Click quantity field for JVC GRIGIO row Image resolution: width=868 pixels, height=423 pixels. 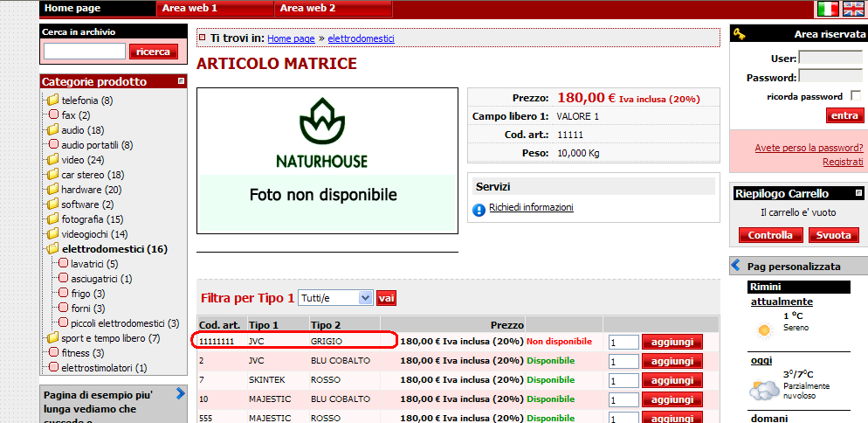(x=623, y=343)
